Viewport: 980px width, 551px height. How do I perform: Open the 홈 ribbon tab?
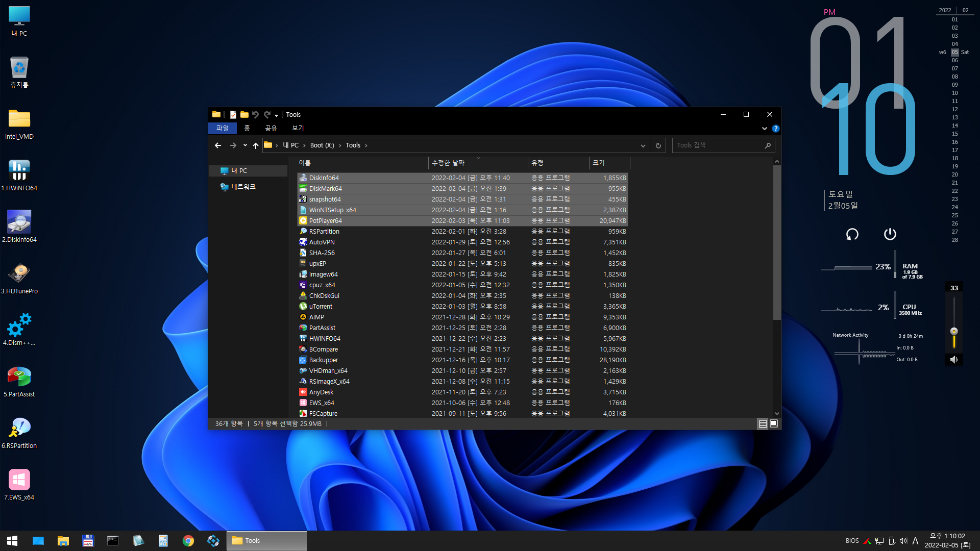(x=247, y=128)
